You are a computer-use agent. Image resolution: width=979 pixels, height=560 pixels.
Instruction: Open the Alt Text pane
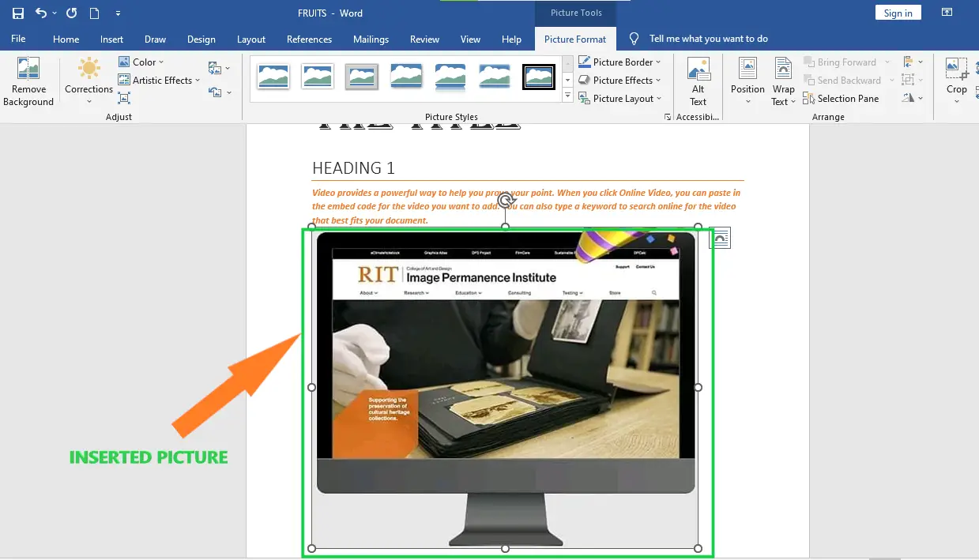tap(698, 81)
